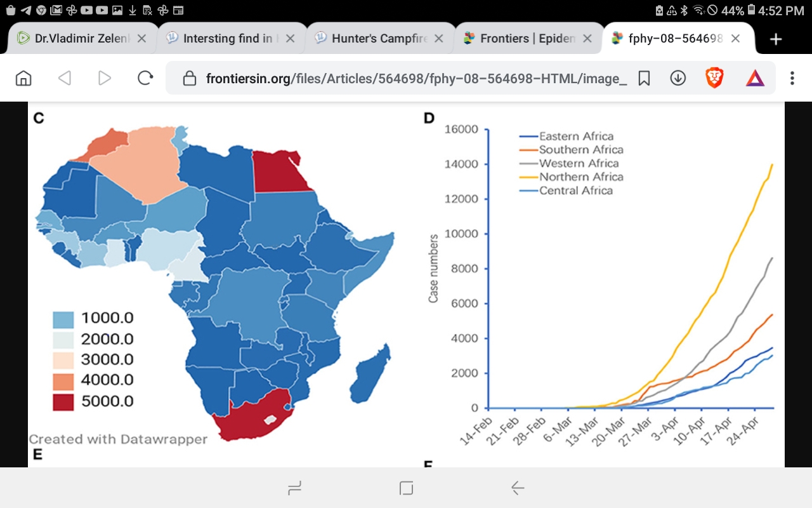
Task: Click Northern Africa legend entry
Action: tap(572, 177)
